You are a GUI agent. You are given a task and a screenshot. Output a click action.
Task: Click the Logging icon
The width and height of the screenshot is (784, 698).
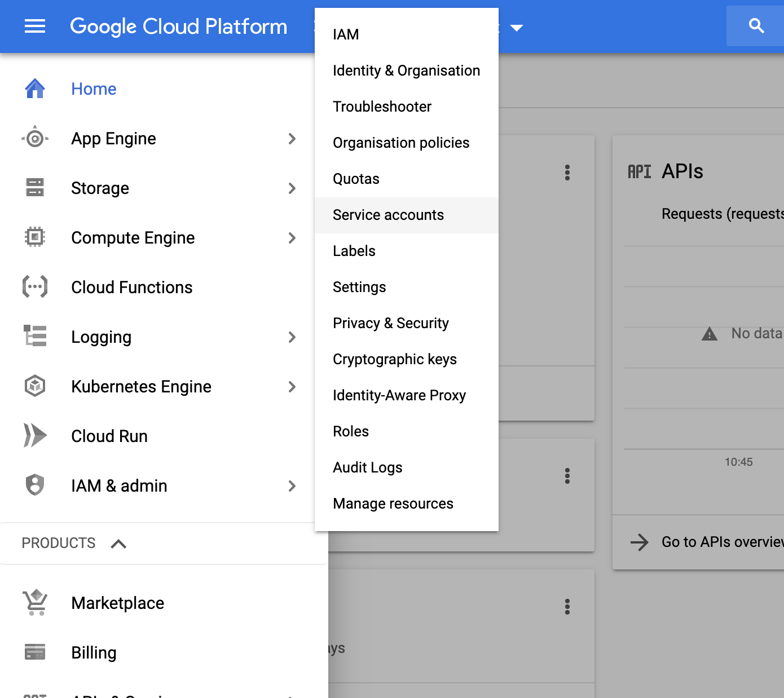point(35,337)
